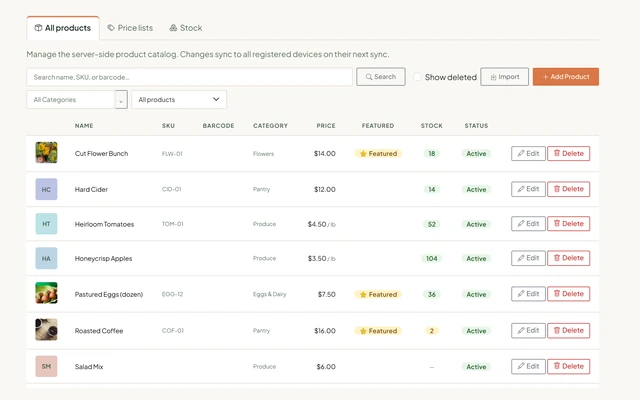
Task: Delete the Roasted Coffee product
Action: pyautogui.click(x=569, y=331)
